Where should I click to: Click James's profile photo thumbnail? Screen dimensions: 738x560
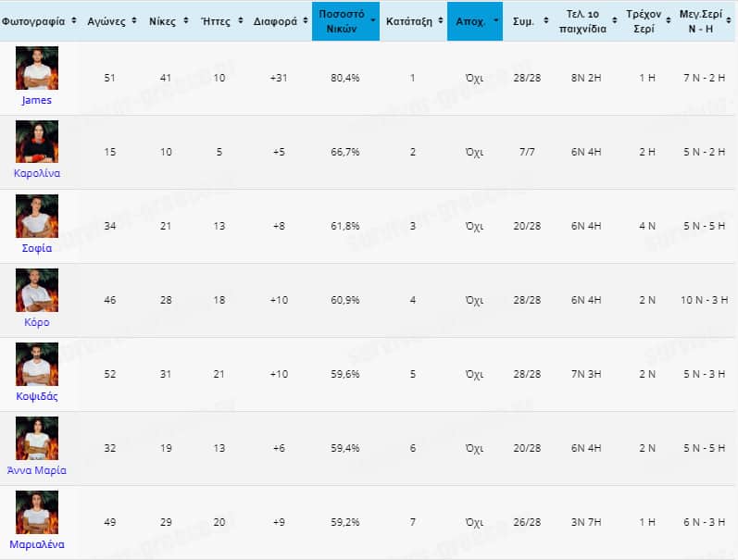(x=36, y=68)
